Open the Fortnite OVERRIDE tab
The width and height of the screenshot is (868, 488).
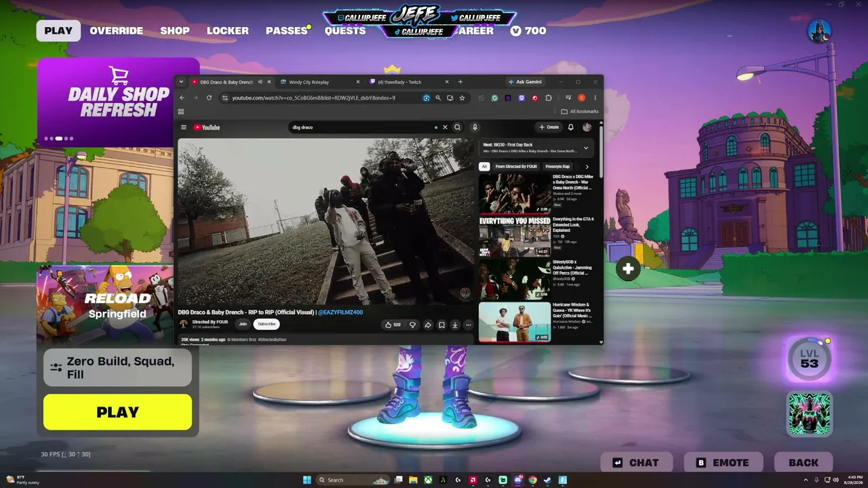[x=117, y=30]
